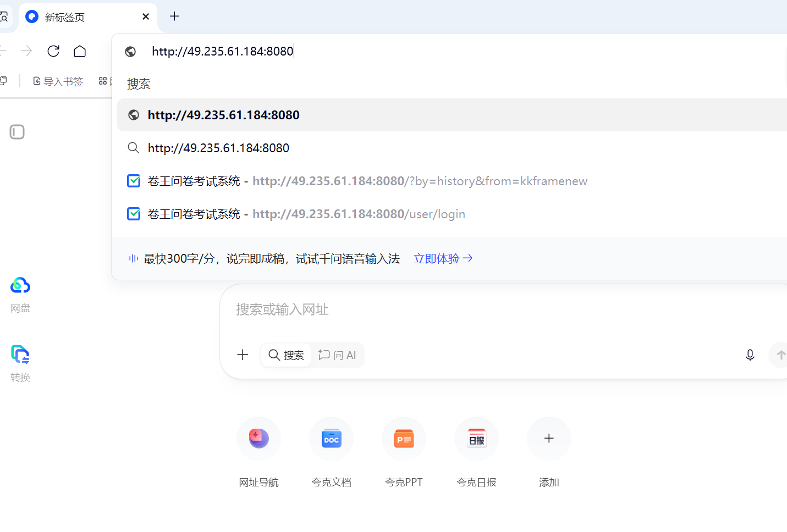Select the 搜索 mode button
787x532 pixels.
click(x=286, y=355)
